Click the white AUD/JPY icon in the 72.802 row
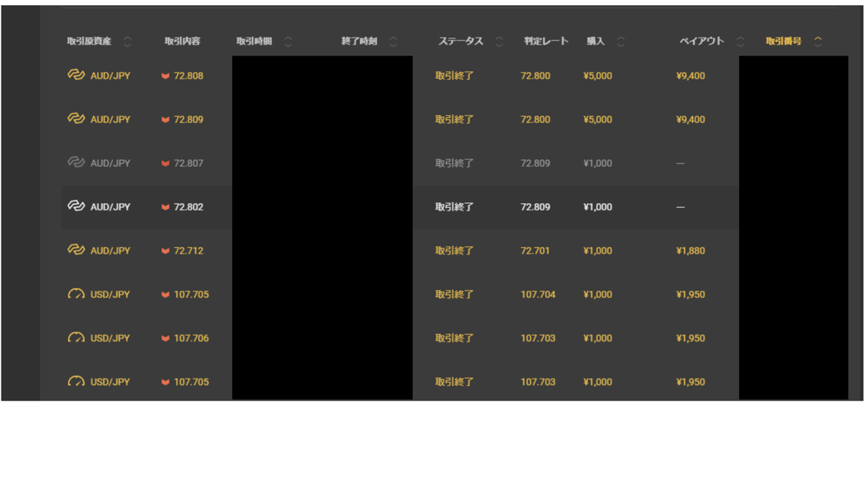 coord(76,207)
